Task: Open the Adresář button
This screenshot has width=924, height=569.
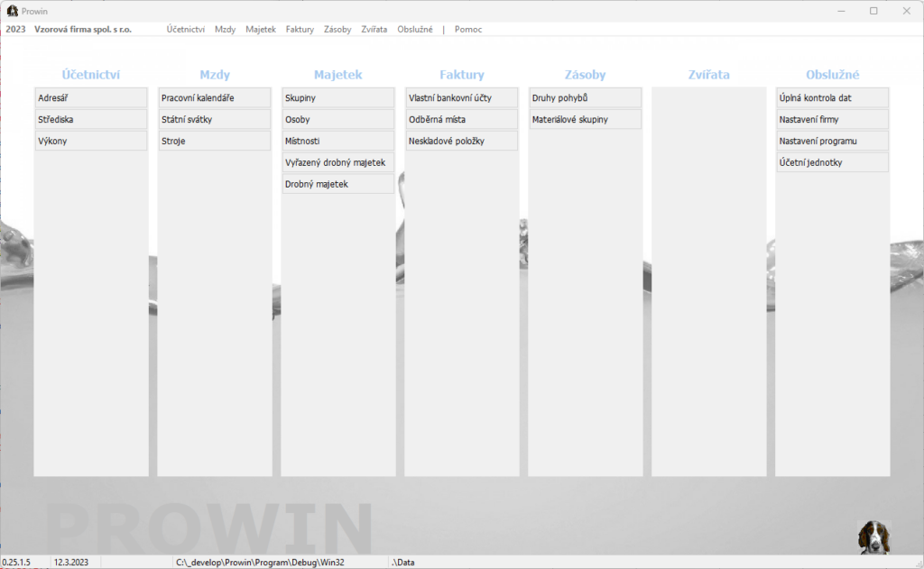Action: click(91, 97)
